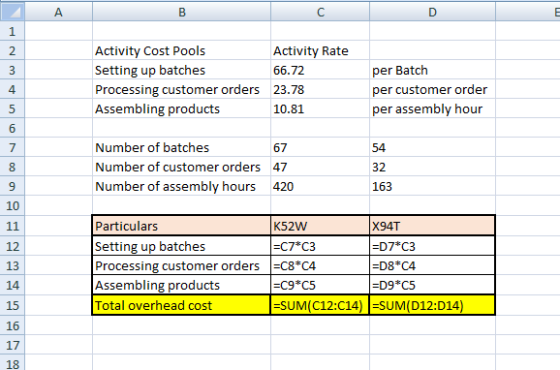Screen dimensions: 560x370
Task: Click cell 'Number of batches'
Action: pyautogui.click(x=181, y=147)
